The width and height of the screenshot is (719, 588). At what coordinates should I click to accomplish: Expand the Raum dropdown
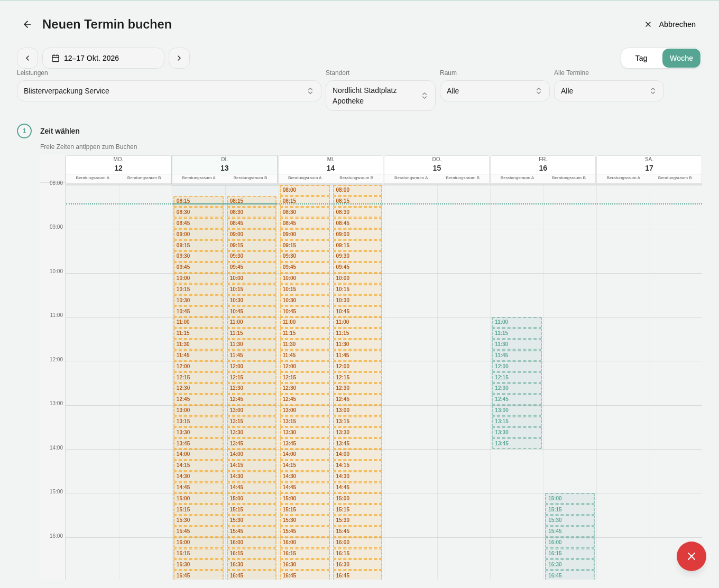pyautogui.click(x=495, y=91)
